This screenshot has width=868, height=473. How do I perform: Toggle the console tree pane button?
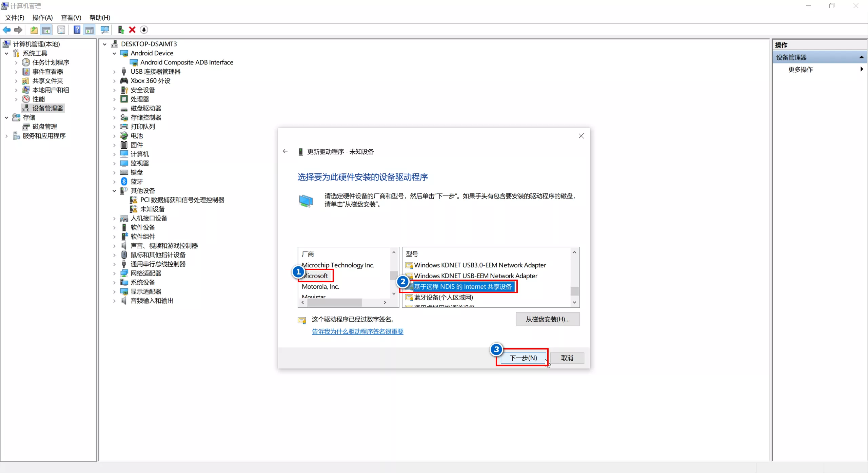[46, 30]
